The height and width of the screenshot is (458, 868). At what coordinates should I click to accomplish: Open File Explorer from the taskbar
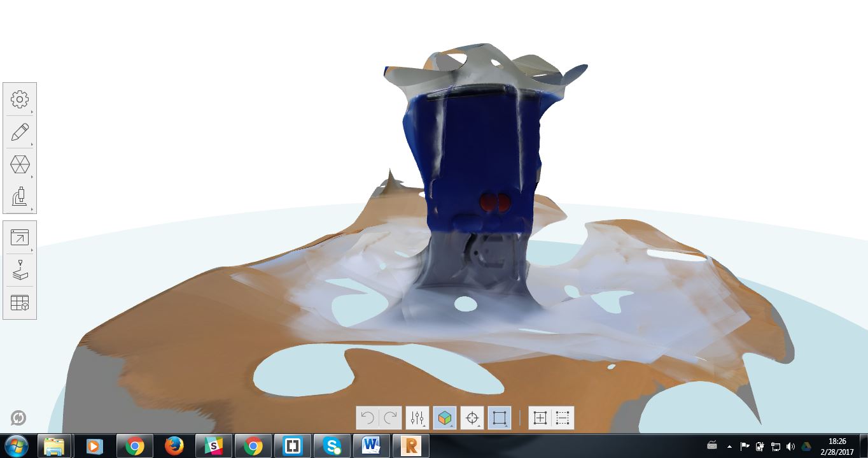coord(54,446)
